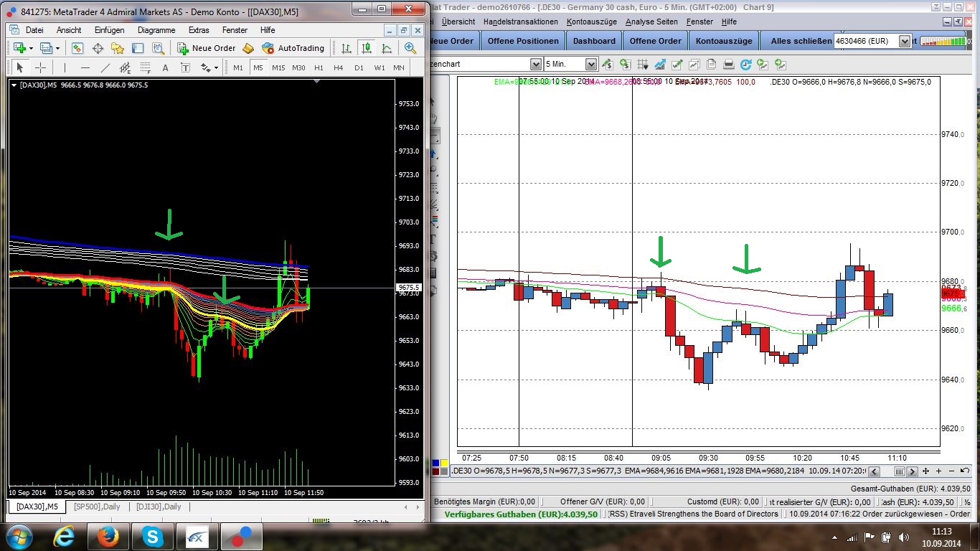Click the printer icon in Flat Trader toolbar
980x551 pixels.
click(x=729, y=64)
